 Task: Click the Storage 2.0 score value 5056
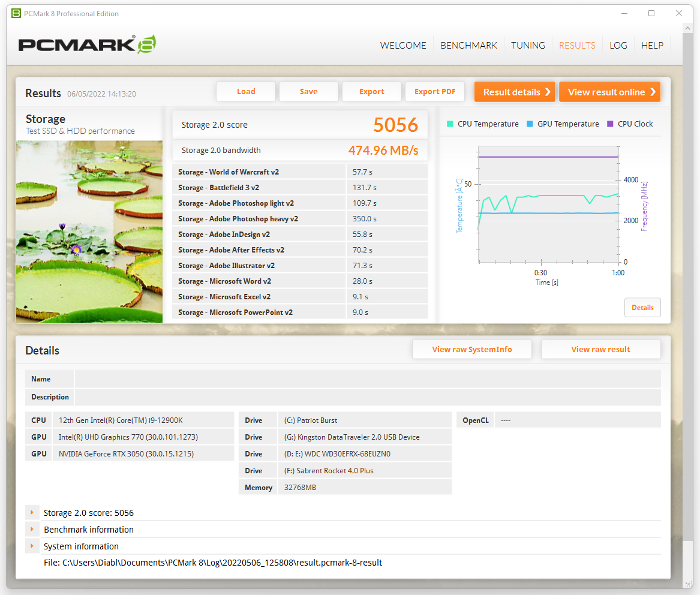coord(395,125)
